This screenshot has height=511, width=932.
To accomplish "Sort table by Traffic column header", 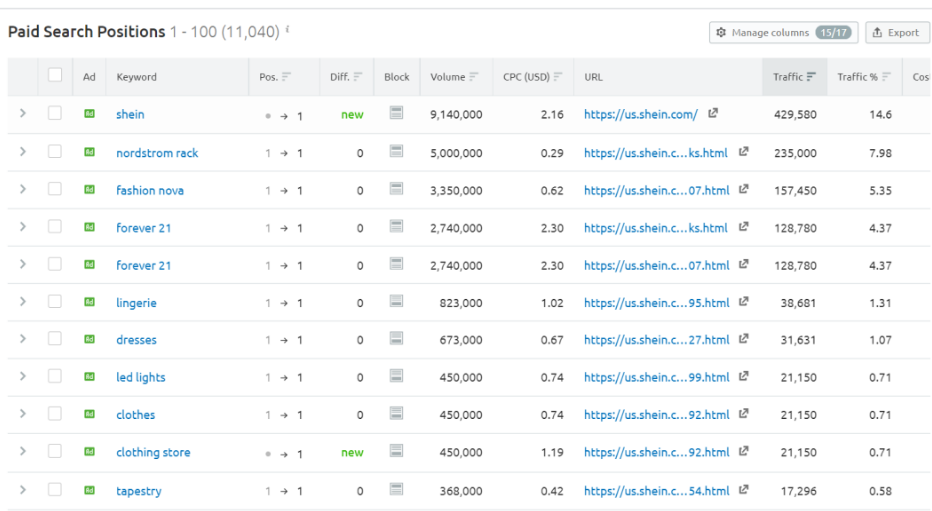I will pos(794,77).
